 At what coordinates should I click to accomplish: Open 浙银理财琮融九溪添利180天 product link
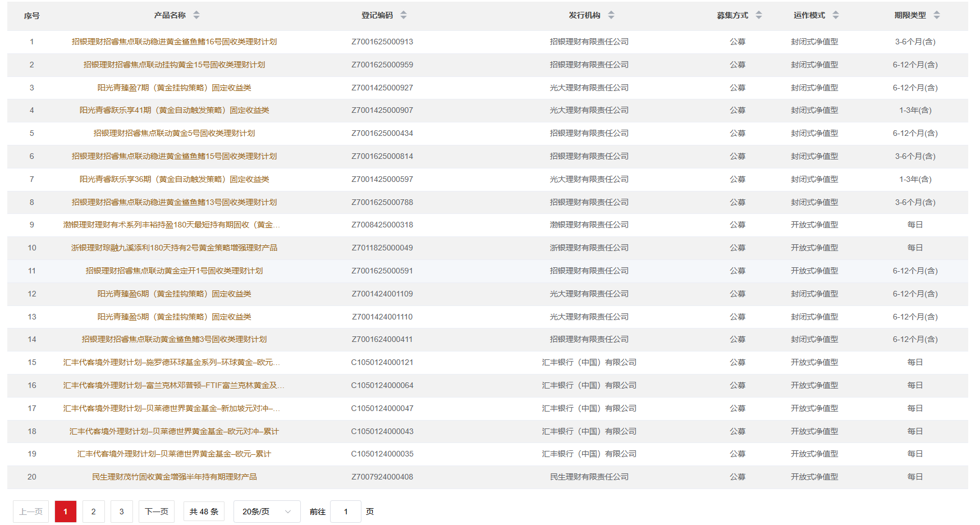174,248
